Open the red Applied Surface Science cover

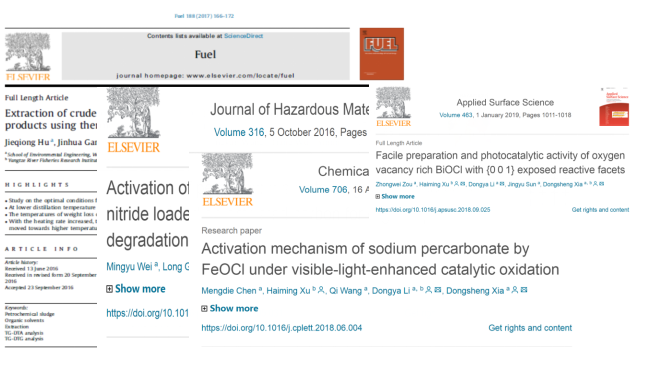pyautogui.click(x=614, y=107)
